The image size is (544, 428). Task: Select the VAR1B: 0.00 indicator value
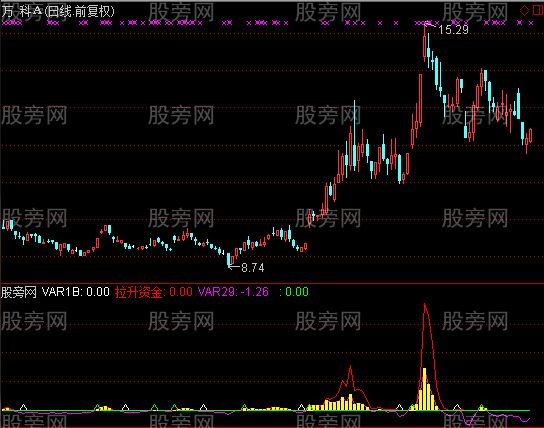(76, 292)
